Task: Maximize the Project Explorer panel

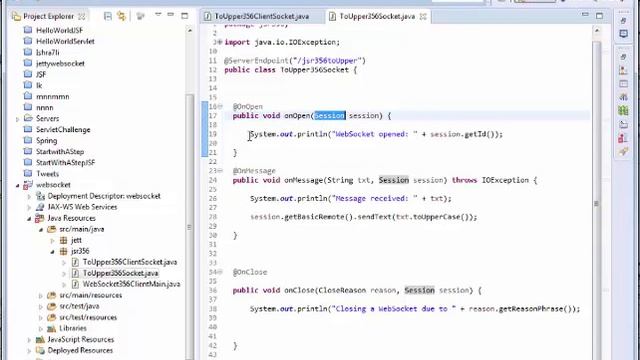Action: coord(184,16)
